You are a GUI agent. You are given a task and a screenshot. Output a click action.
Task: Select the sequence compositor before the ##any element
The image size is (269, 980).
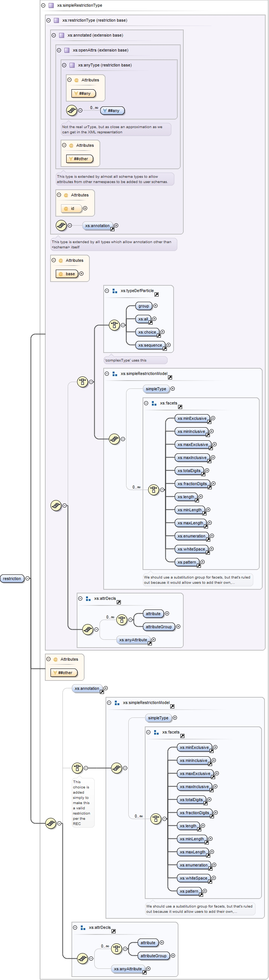pyautogui.click(x=71, y=110)
